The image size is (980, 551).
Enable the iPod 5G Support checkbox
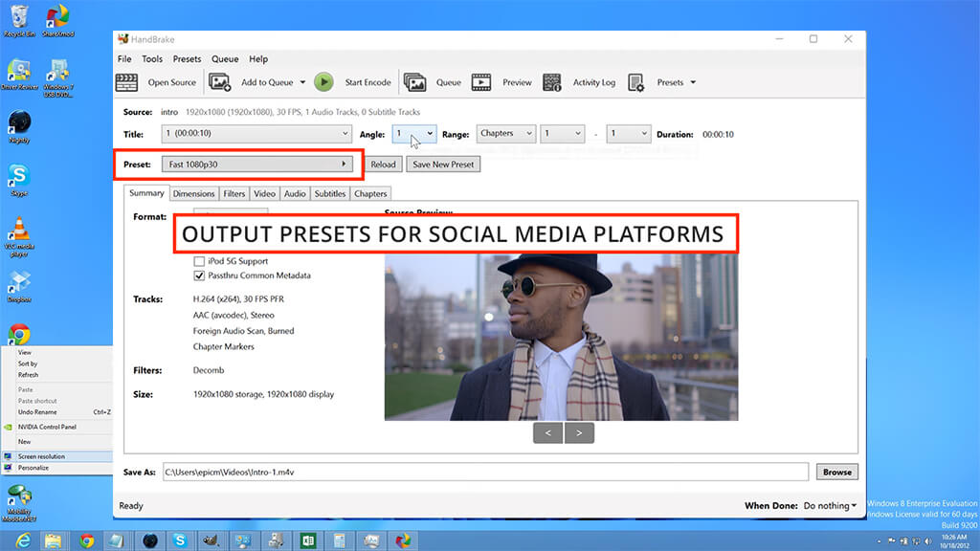point(199,261)
